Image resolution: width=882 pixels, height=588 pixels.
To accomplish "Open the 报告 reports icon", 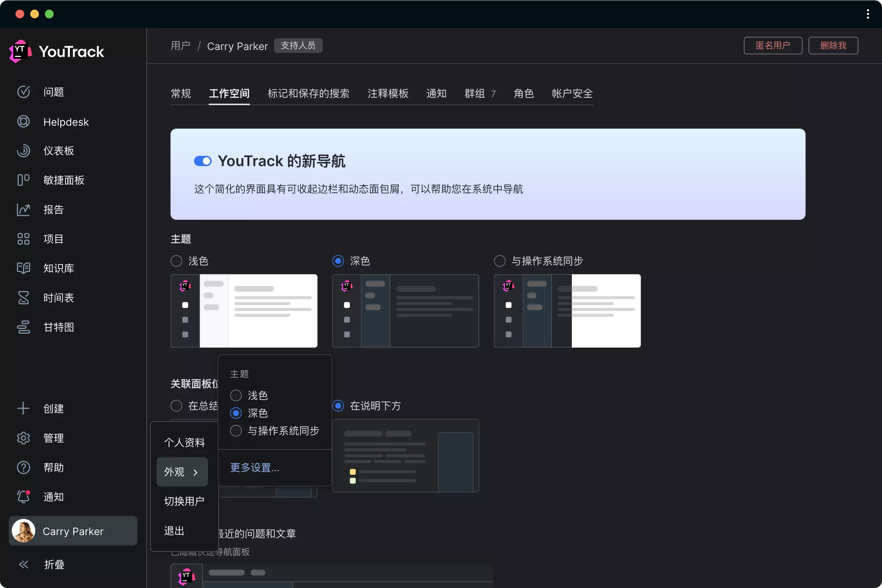I will [23, 209].
